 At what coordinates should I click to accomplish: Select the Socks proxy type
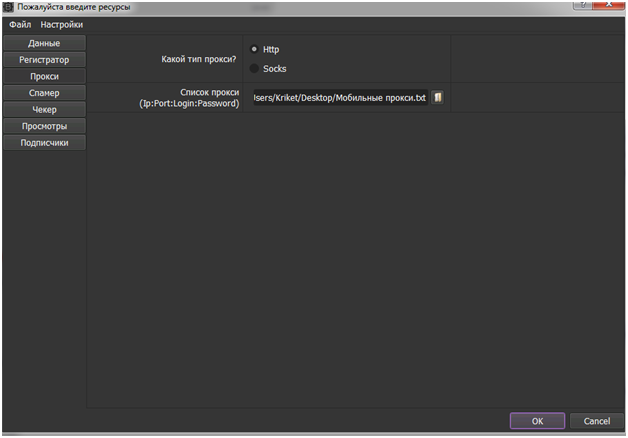254,68
